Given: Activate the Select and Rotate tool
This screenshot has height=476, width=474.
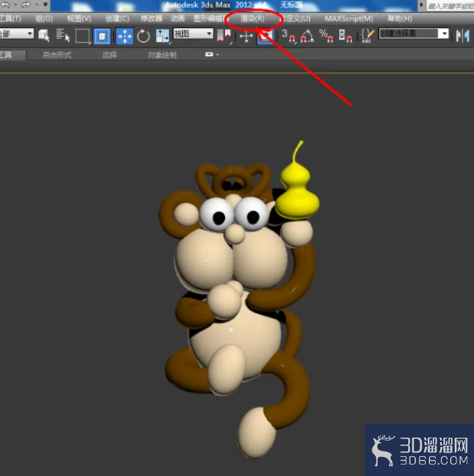Looking at the screenshot, I should [143, 36].
